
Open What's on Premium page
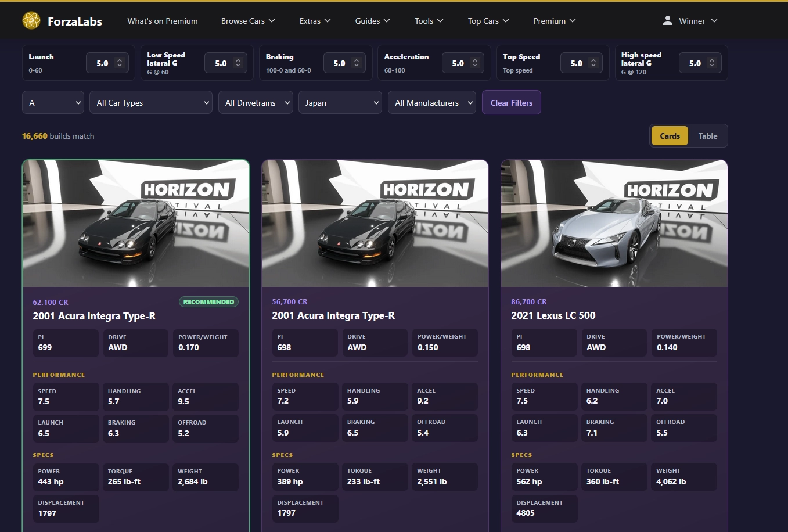(163, 21)
